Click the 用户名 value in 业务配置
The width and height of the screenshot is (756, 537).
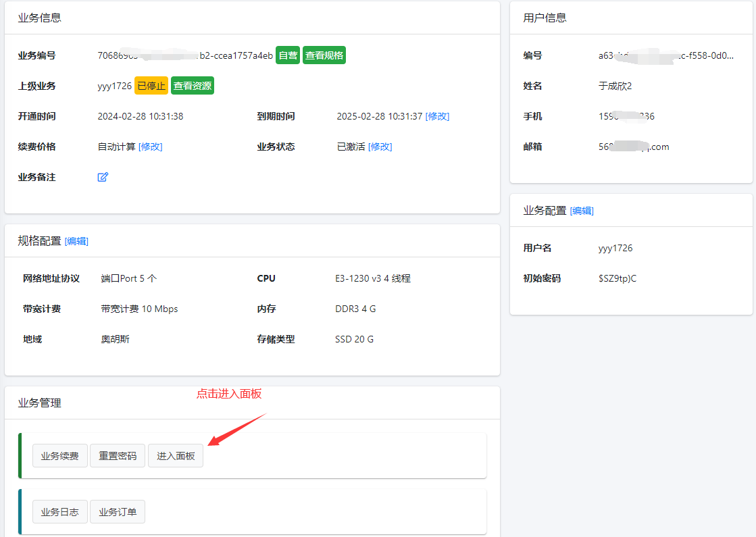click(x=615, y=248)
